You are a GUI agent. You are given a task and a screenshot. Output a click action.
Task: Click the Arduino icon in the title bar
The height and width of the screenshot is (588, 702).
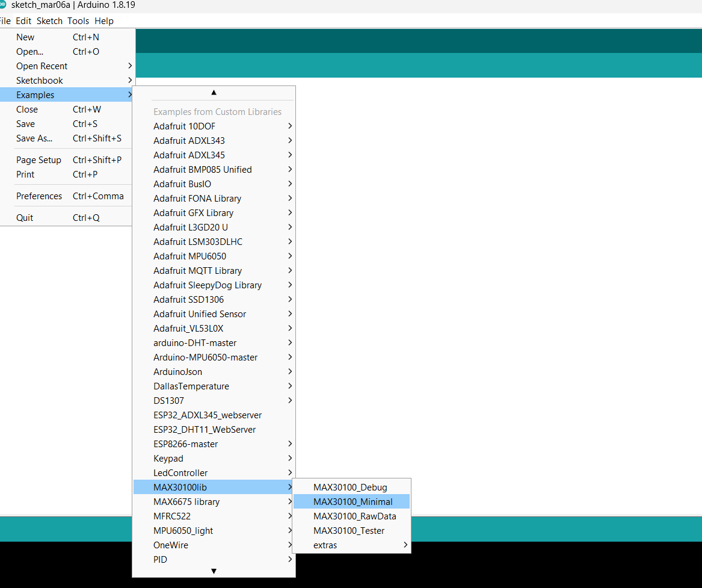tap(6, 4)
